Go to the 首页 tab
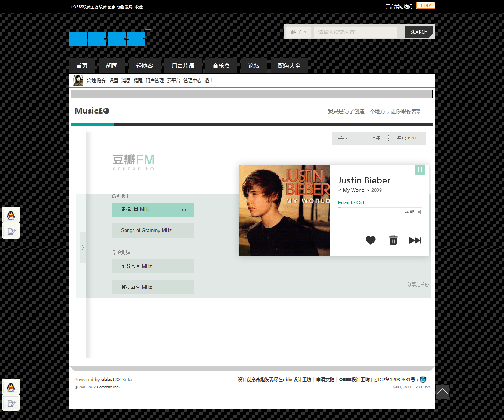 click(82, 65)
